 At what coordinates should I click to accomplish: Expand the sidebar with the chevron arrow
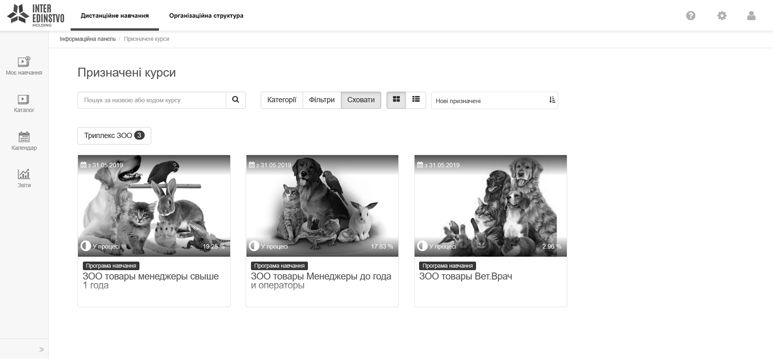click(41, 350)
